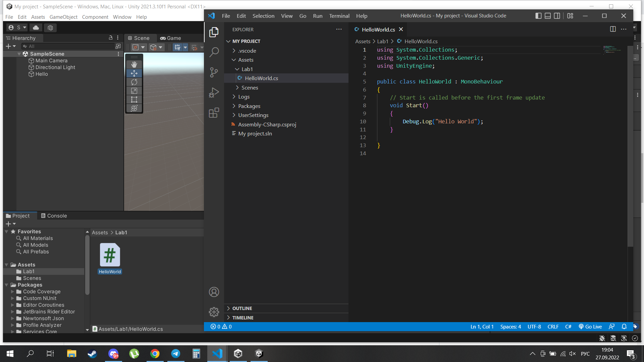Toggle VS Code secondary side bar
Screen dimensions: 644x362
557,16
